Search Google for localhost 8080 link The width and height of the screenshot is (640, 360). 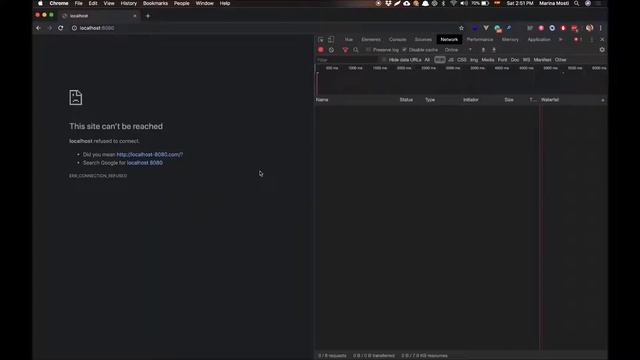point(144,163)
